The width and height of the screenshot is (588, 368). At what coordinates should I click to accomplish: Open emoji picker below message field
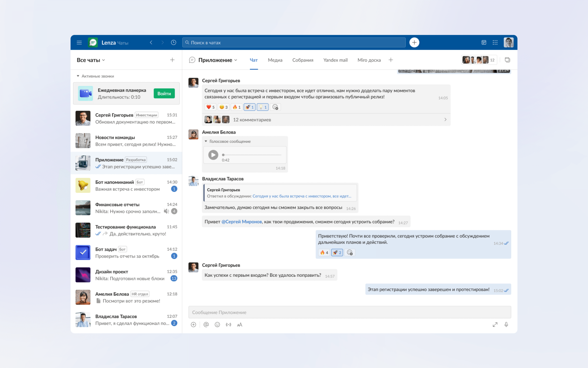pos(217,324)
